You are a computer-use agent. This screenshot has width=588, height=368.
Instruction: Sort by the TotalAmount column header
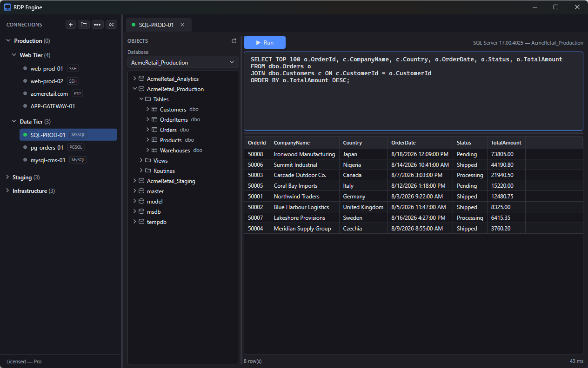pos(506,143)
